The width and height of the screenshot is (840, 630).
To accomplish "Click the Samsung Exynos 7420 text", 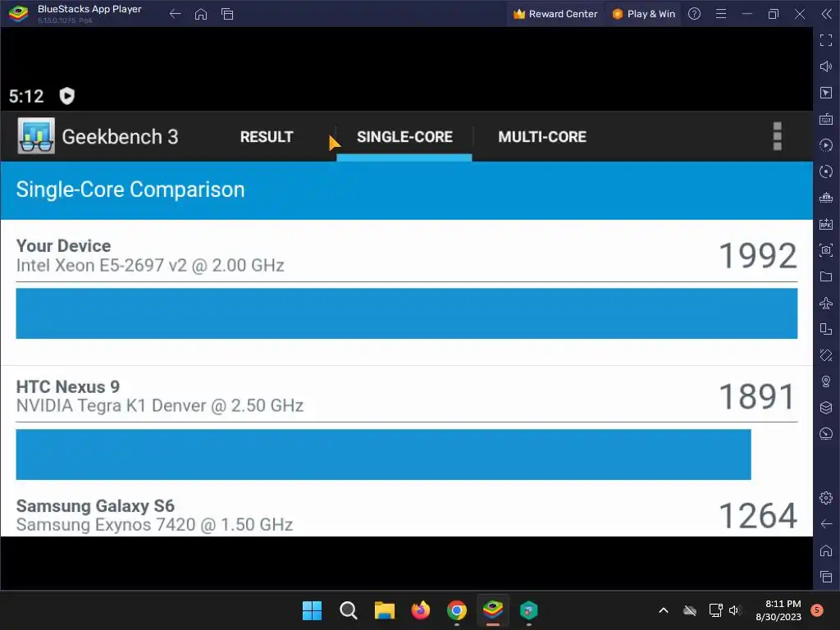I will coord(154,524).
